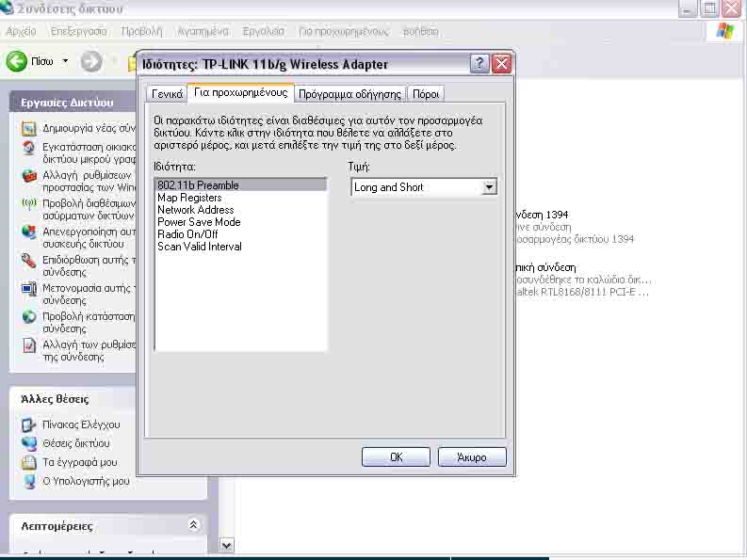747x560 pixels.
Task: Click home network setup icon
Action: point(28,148)
